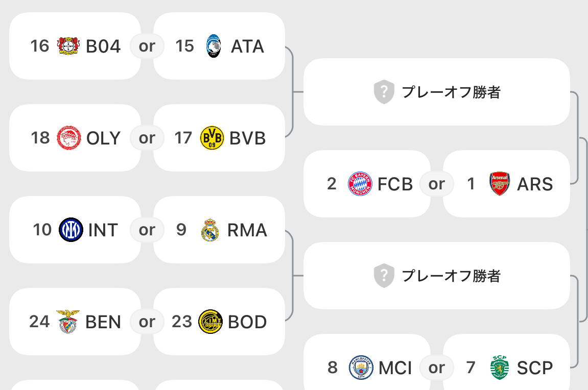Click the Inter Milan crest

[70, 230]
